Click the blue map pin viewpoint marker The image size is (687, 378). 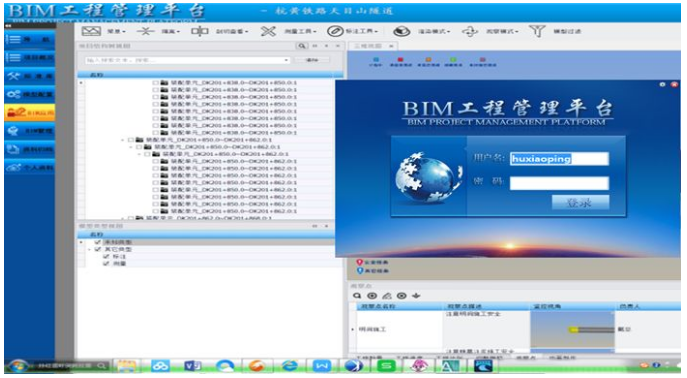pyautogui.click(x=360, y=271)
